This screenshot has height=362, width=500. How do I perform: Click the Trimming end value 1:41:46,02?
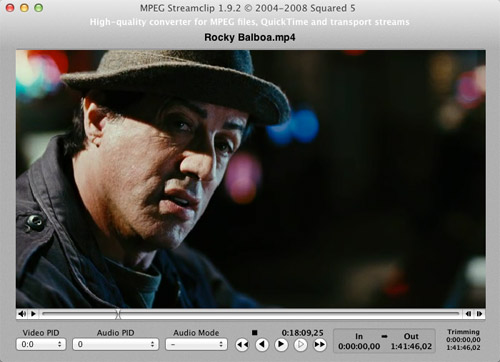pos(463,348)
